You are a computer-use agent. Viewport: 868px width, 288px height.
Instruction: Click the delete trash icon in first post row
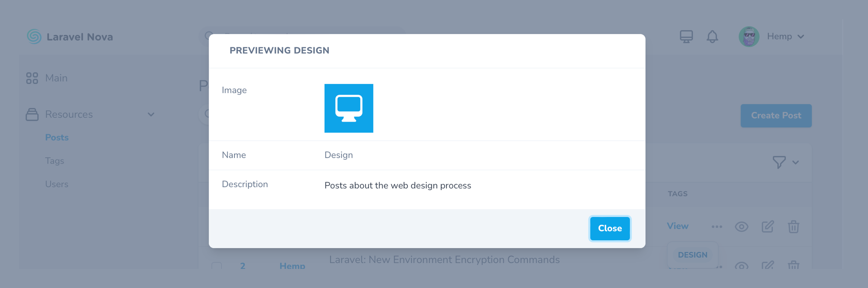pos(793,227)
